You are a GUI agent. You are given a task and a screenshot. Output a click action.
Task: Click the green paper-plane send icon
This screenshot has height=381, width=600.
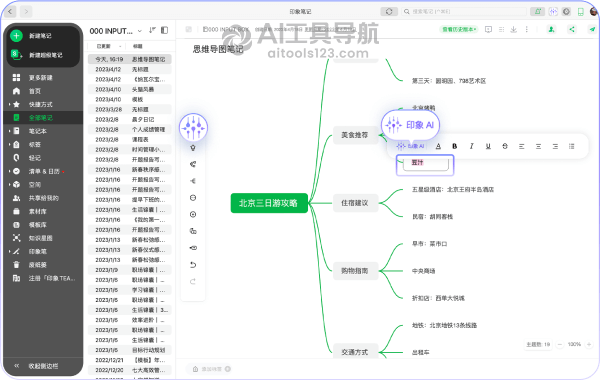[592, 29]
